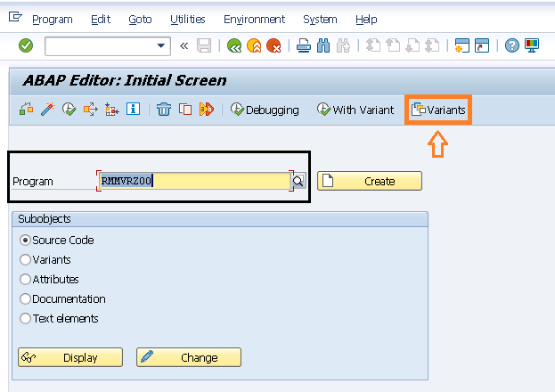Viewport: 555px width, 392px height.
Task: Click the Debugging button
Action: tap(265, 110)
